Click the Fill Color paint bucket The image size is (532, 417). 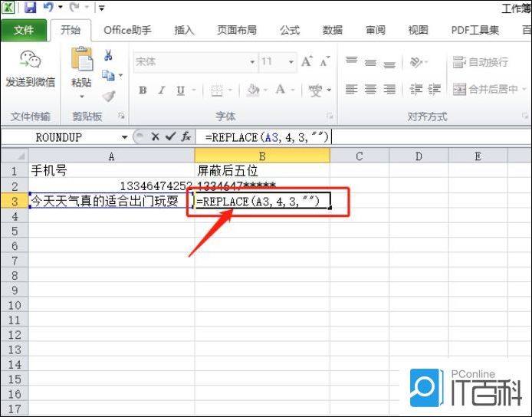[253, 90]
